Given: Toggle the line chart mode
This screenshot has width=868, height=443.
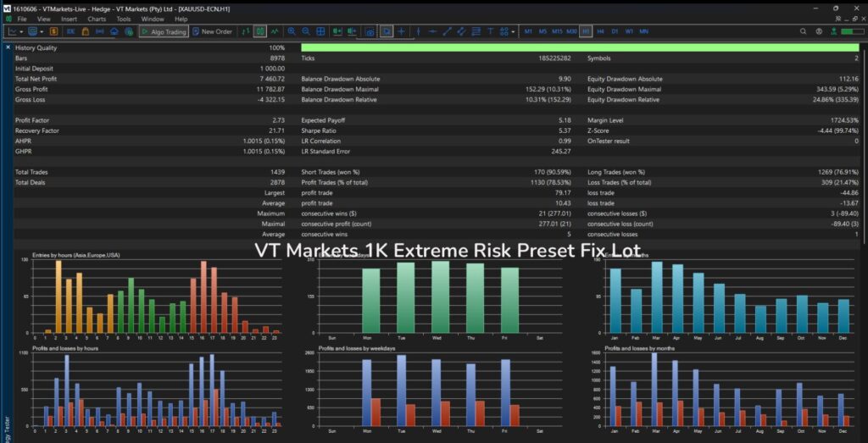Looking at the screenshot, I should pyautogui.click(x=275, y=31).
